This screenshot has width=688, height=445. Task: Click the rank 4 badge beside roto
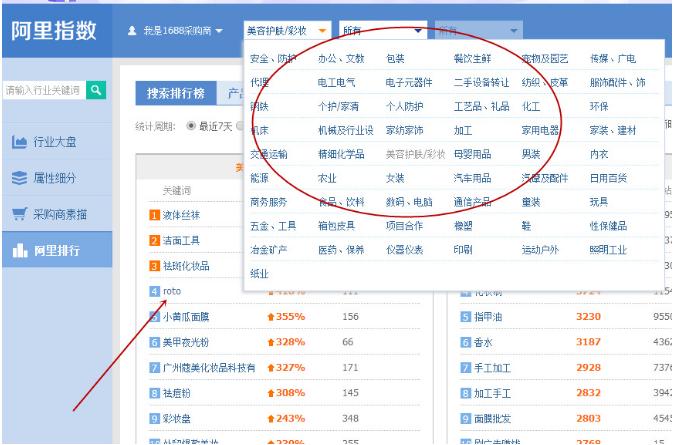click(x=154, y=291)
